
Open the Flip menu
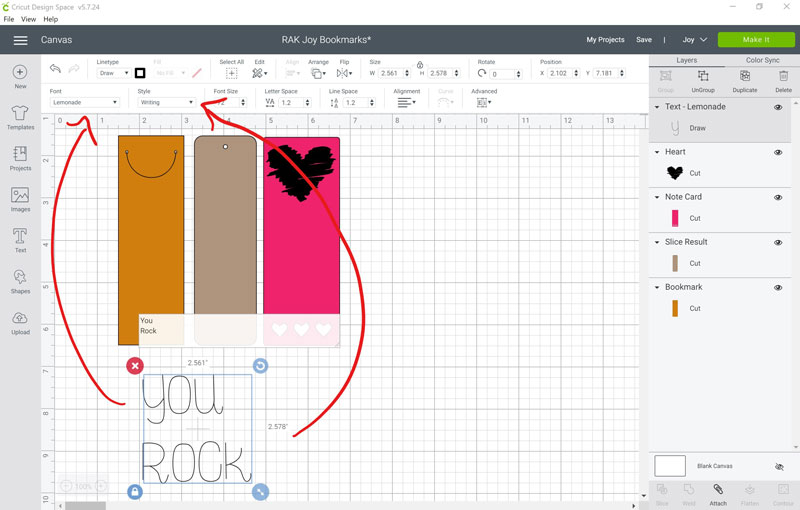[x=344, y=73]
